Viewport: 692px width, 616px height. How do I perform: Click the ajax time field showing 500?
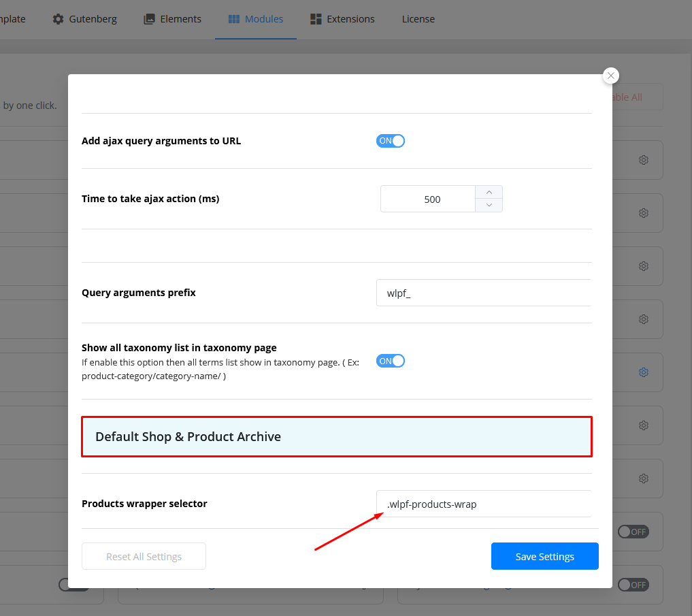coord(429,199)
